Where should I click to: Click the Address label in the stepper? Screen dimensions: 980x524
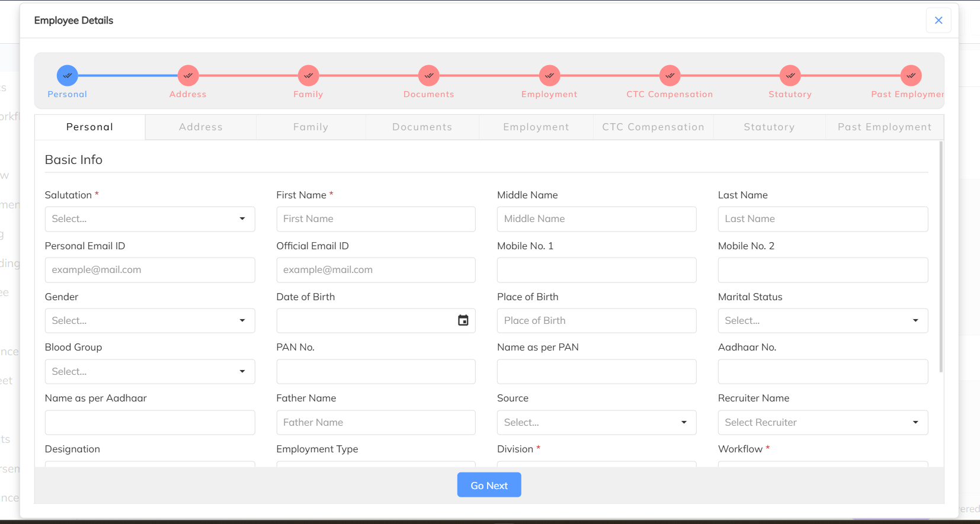[x=188, y=94]
